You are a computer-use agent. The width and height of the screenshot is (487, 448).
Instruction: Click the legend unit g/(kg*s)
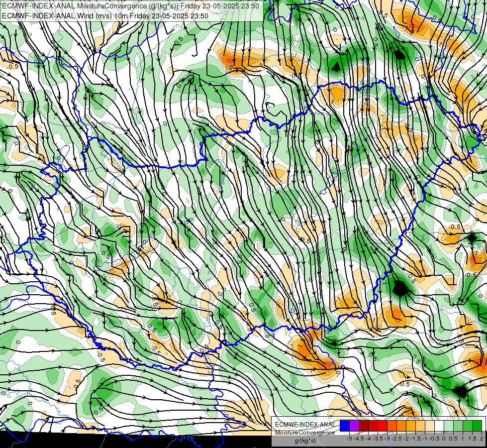coord(305,441)
